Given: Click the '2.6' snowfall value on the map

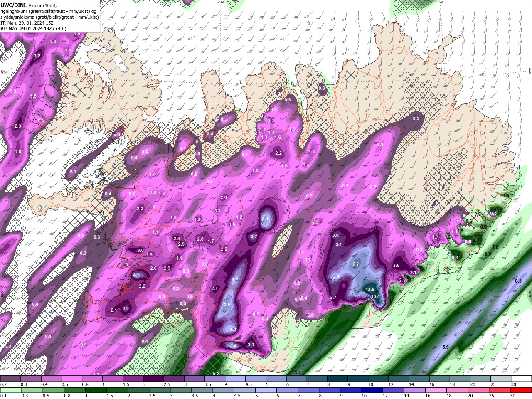Looking at the screenshot, I should click(x=396, y=266).
